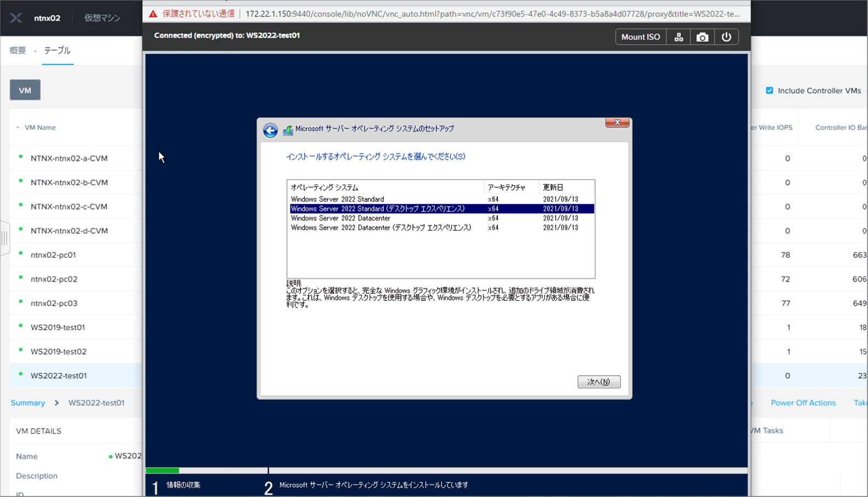This screenshot has width=868, height=497.
Task: Click the 次へ(N) next button
Action: pyautogui.click(x=599, y=381)
